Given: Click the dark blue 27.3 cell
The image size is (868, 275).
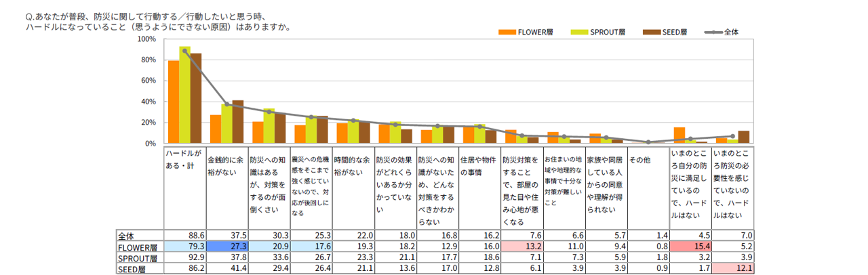Looking at the screenshot, I should point(226,247).
